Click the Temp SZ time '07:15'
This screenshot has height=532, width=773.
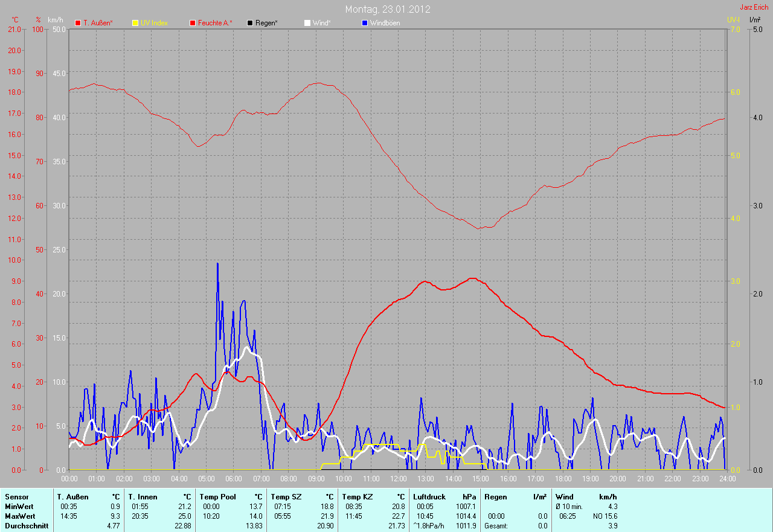tap(283, 507)
